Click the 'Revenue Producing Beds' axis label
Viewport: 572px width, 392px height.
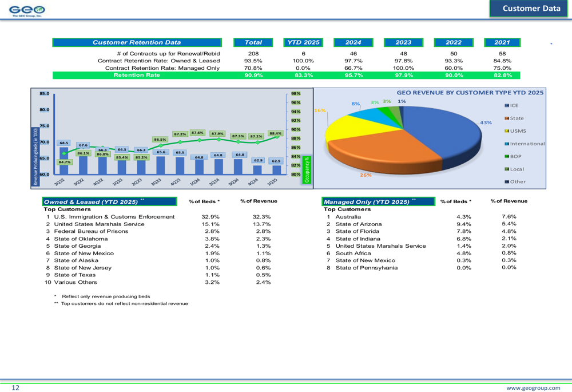pos(35,157)
